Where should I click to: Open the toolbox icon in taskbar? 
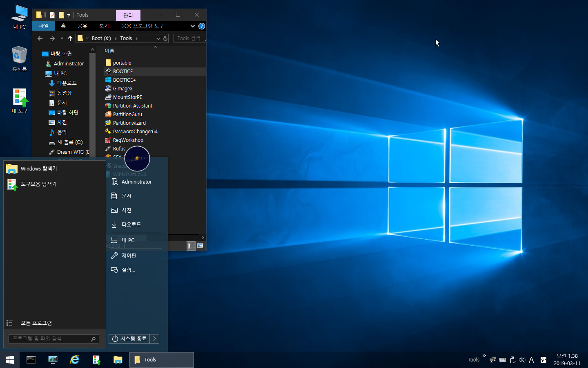tap(96, 360)
